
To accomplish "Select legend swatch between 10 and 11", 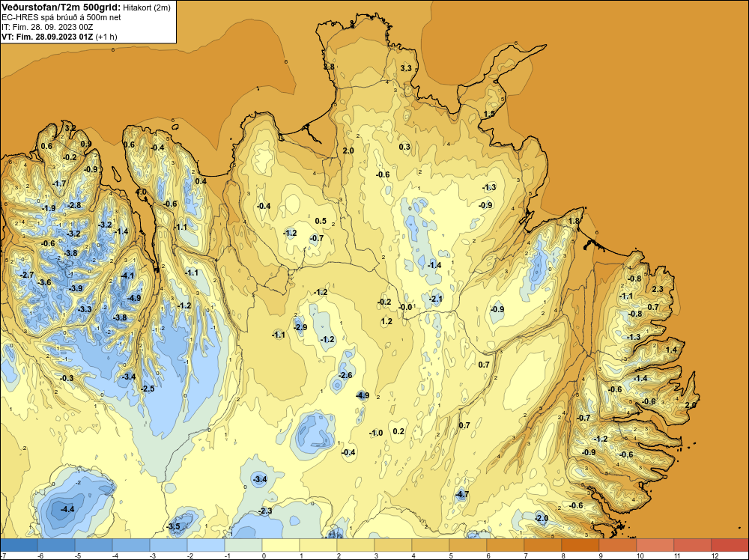I will (x=655, y=545).
